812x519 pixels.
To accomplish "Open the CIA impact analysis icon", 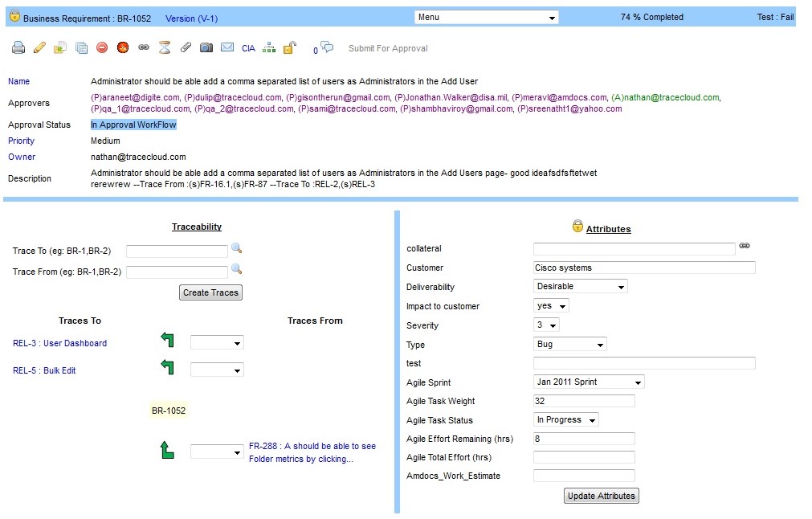I will [249, 47].
